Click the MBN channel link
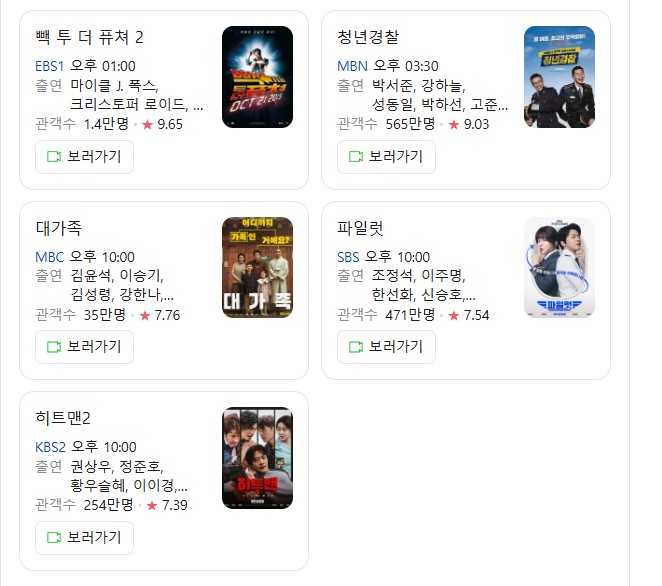 click(353, 66)
